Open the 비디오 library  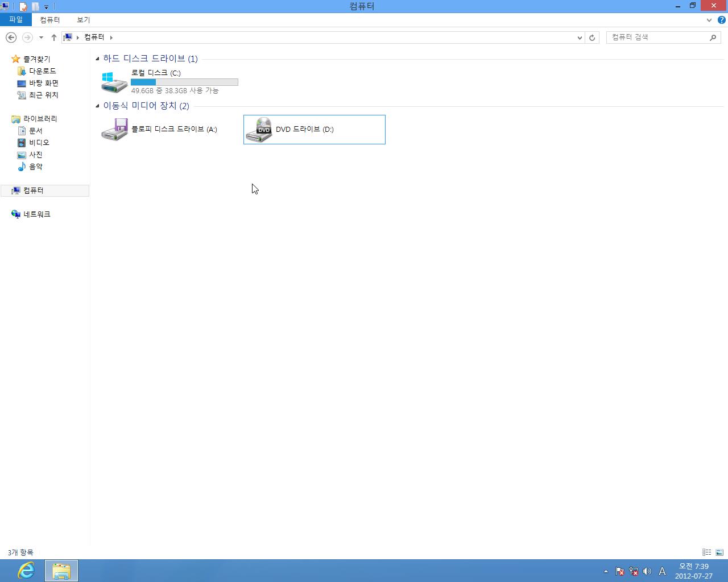pyautogui.click(x=39, y=143)
